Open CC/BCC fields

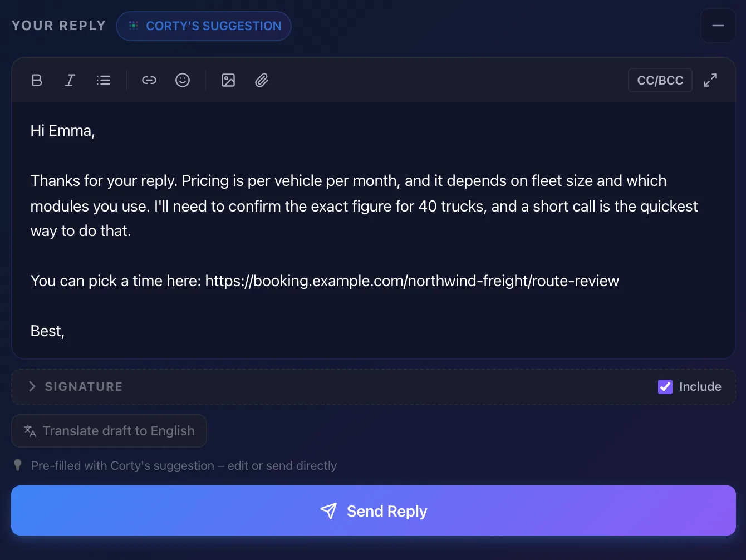(660, 80)
